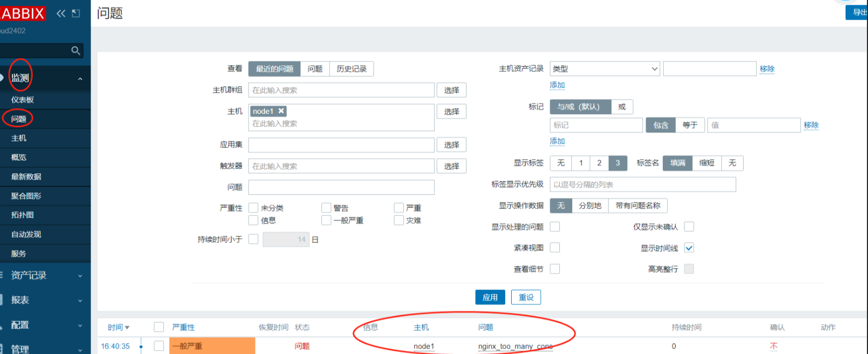
Task: Click 添加 link under host inventory
Action: point(557,85)
